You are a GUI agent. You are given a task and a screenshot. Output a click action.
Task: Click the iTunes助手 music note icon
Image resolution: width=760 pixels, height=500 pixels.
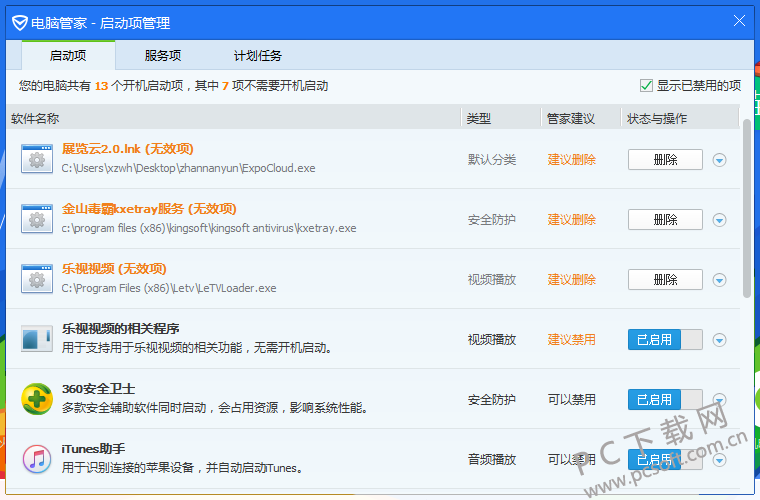coord(37,459)
